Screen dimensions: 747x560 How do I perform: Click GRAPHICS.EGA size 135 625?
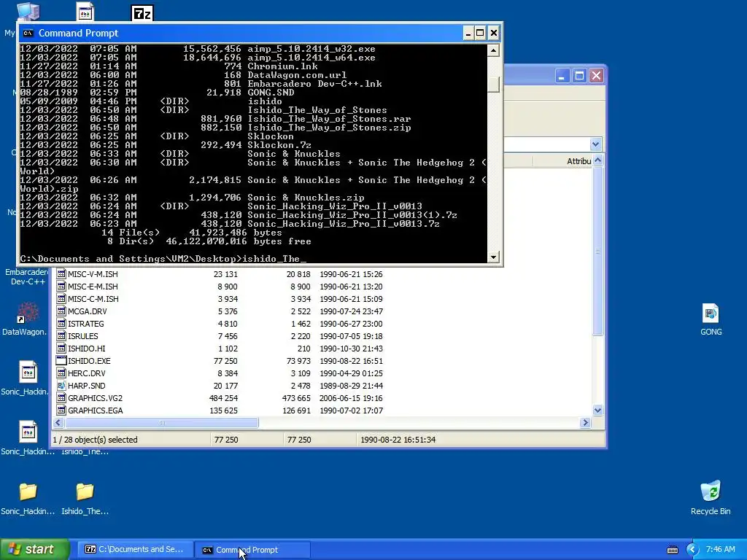223,411
